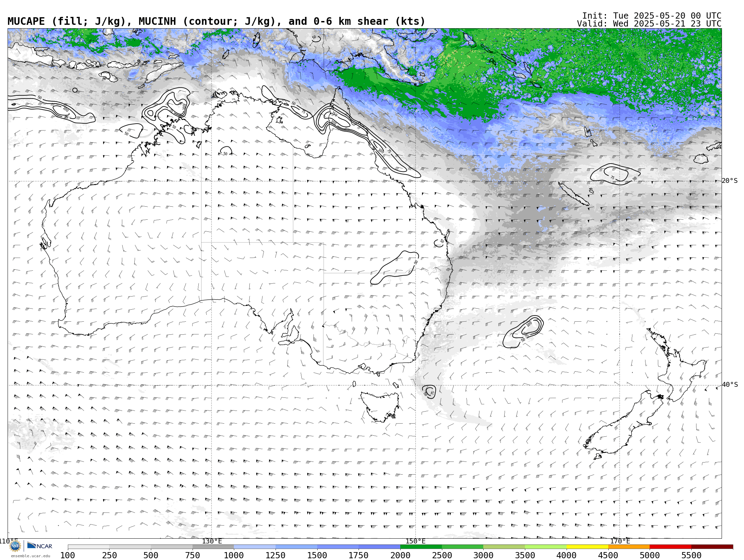
Task: Click the 20°S latitude label
Action: pyautogui.click(x=730, y=181)
